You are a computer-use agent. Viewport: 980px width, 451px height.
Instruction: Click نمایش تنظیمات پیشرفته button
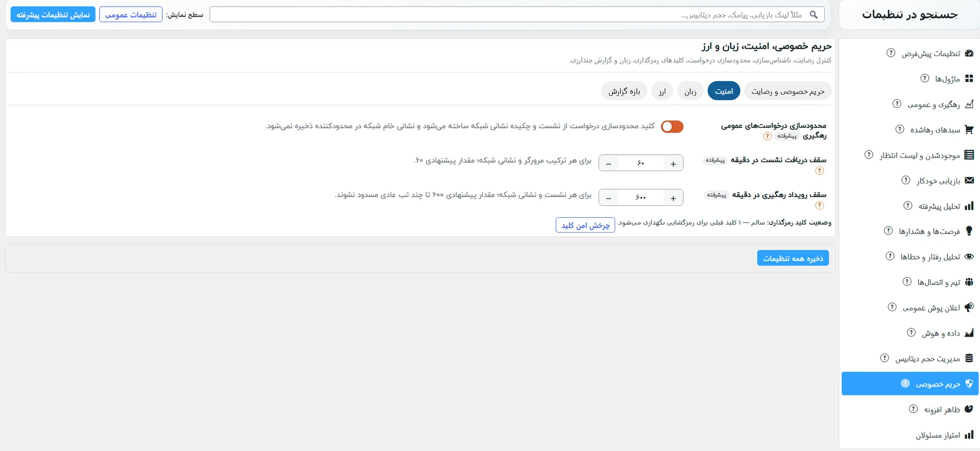53,15
